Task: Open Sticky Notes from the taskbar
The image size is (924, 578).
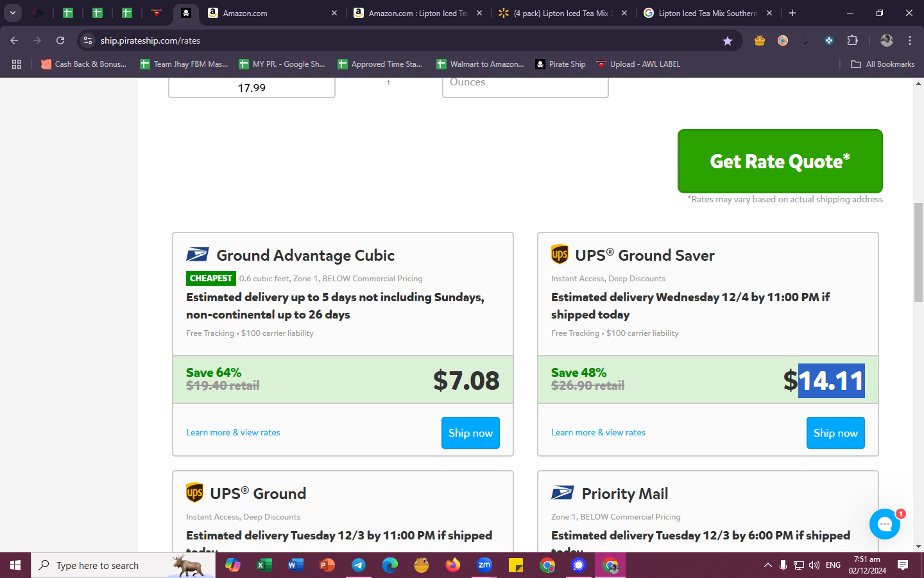Action: [x=516, y=565]
